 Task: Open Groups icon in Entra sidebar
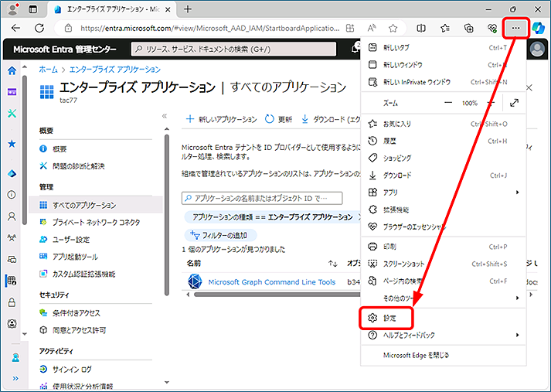pos(12,237)
